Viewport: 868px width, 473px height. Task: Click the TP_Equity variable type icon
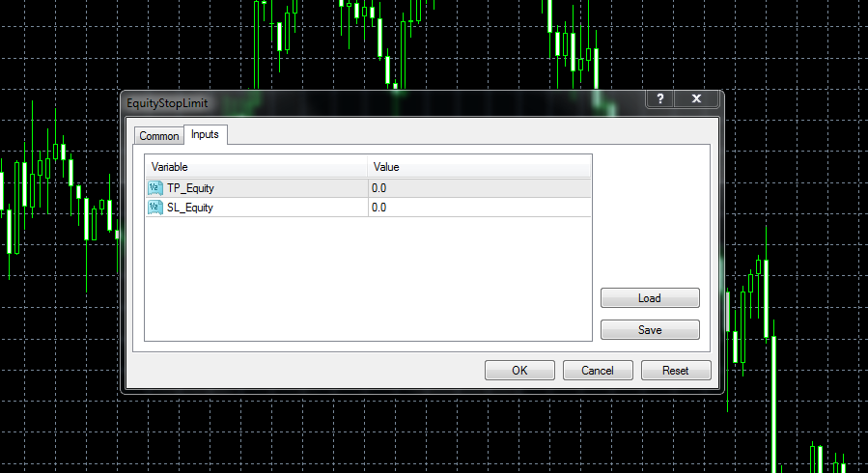pyautogui.click(x=155, y=188)
